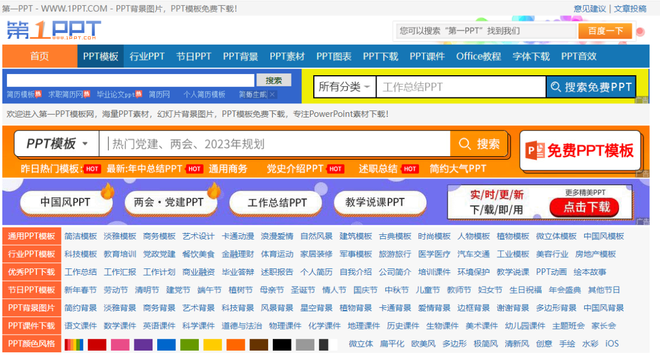This screenshot has height=360, width=660.
Task: Expand the PPT模板 search type dropdown
Action: coord(57,144)
